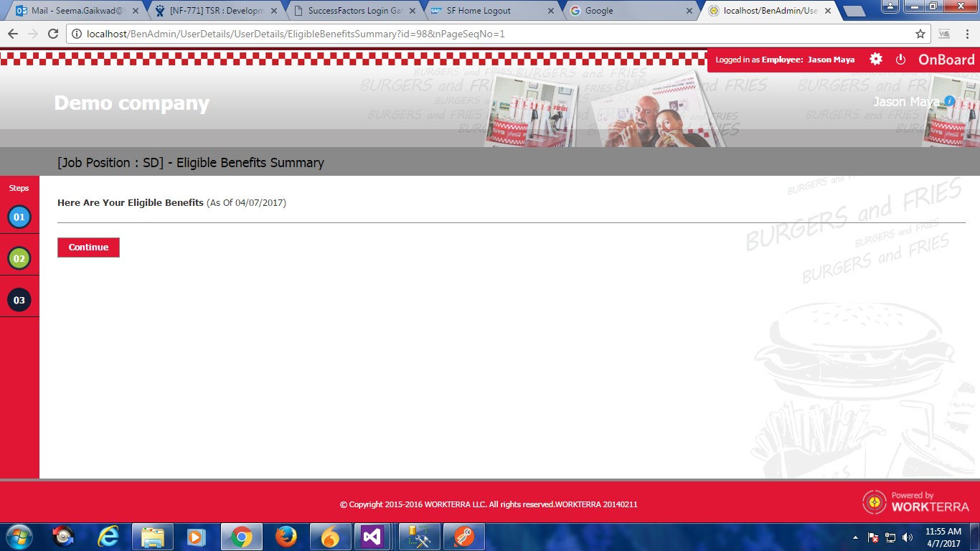Open Visual Studio from taskbar

tap(372, 537)
